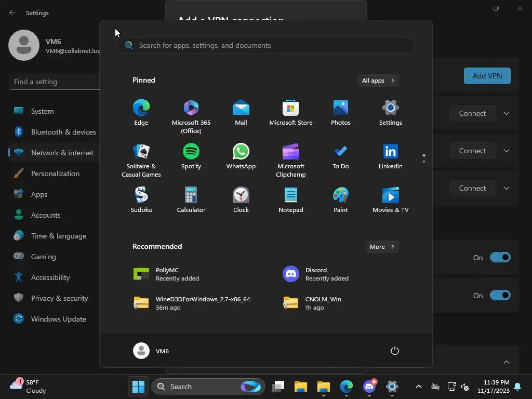Go back with Settings back arrow
The height and width of the screenshot is (399, 532).
12,12
